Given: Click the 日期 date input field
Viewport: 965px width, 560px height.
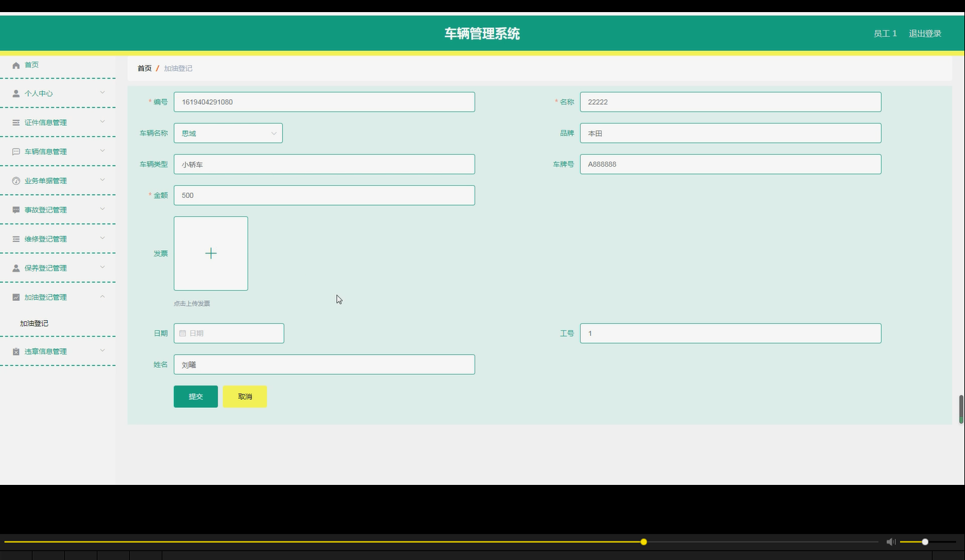Looking at the screenshot, I should pos(229,333).
